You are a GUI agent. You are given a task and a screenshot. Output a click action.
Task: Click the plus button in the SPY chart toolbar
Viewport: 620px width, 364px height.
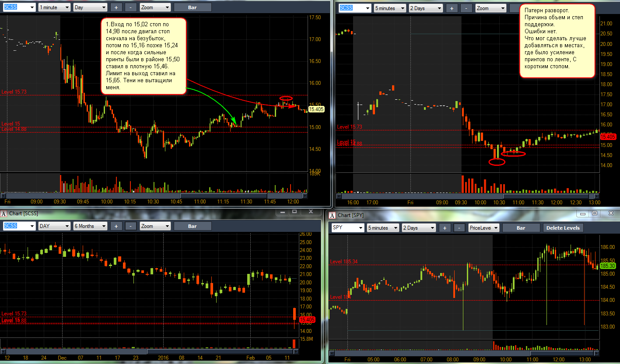coord(445,228)
